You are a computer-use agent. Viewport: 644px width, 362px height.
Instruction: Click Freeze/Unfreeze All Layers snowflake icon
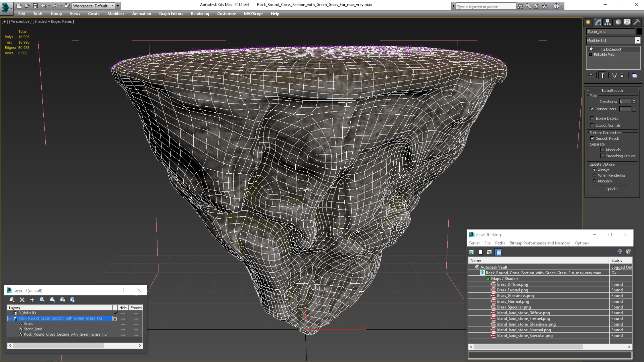tap(72, 300)
